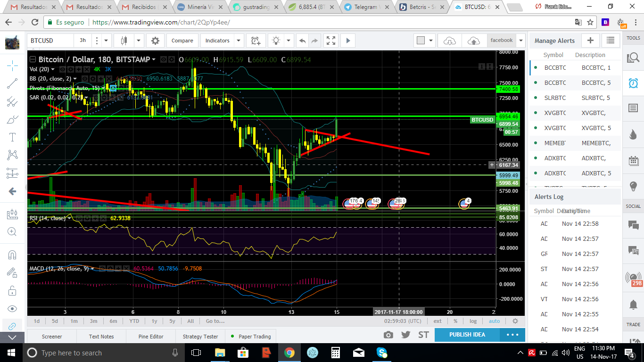Share chart via Twitter icon
This screenshot has width=644, height=362.
pos(406,335)
